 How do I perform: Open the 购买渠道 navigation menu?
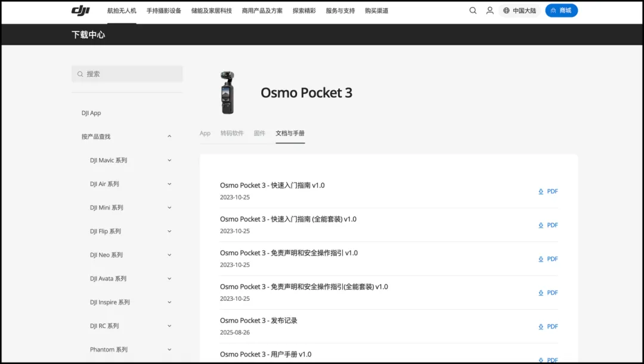[376, 11]
